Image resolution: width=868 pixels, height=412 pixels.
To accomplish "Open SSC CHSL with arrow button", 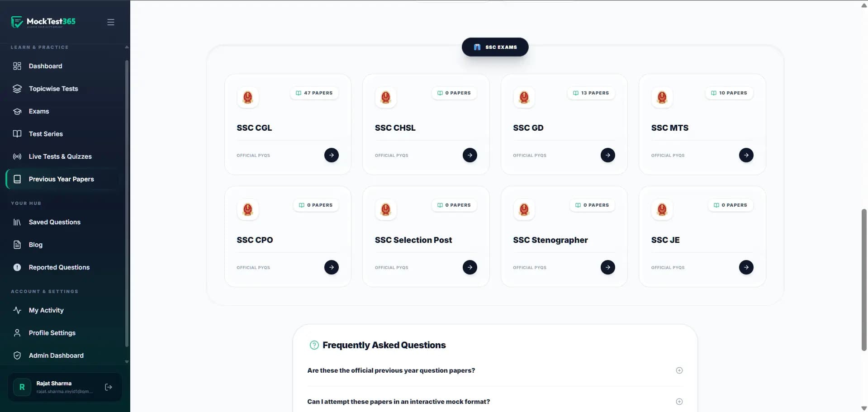I will (x=470, y=155).
